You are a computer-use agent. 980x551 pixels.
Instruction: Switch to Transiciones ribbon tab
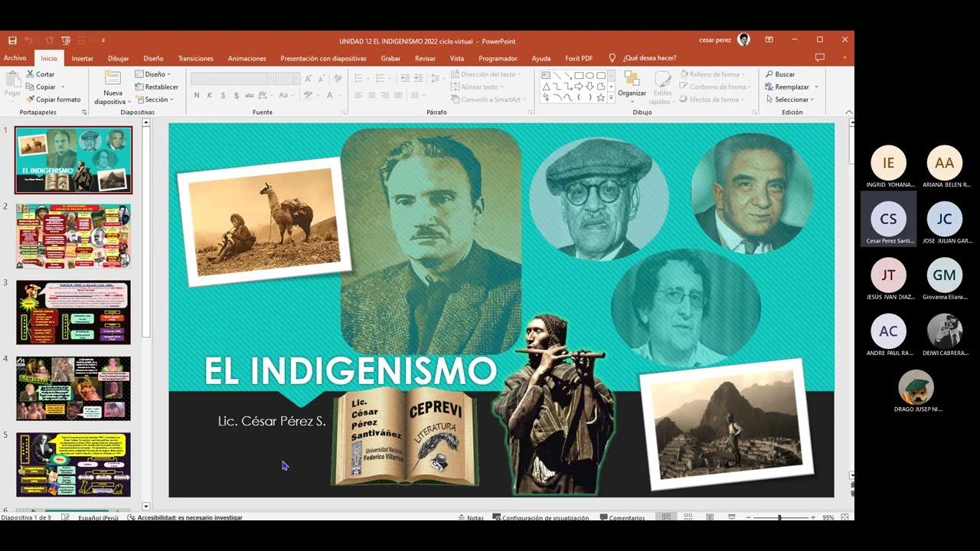[x=196, y=58]
